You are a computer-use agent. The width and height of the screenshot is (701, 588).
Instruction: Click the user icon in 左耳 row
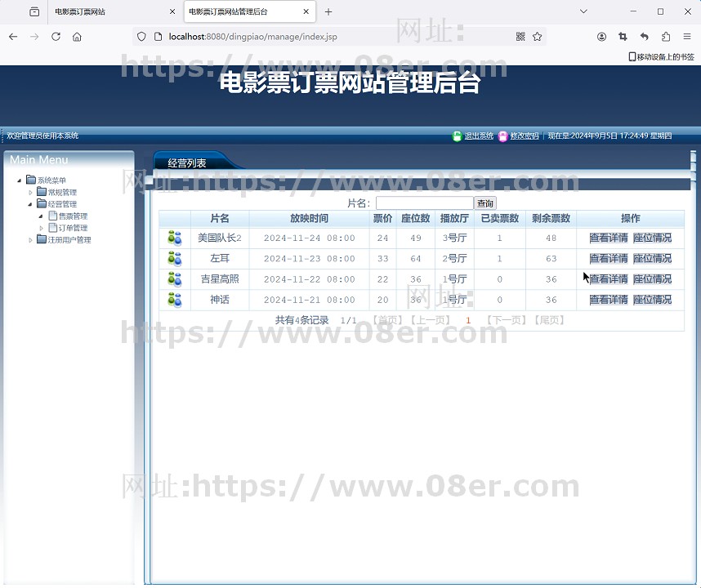click(175, 259)
